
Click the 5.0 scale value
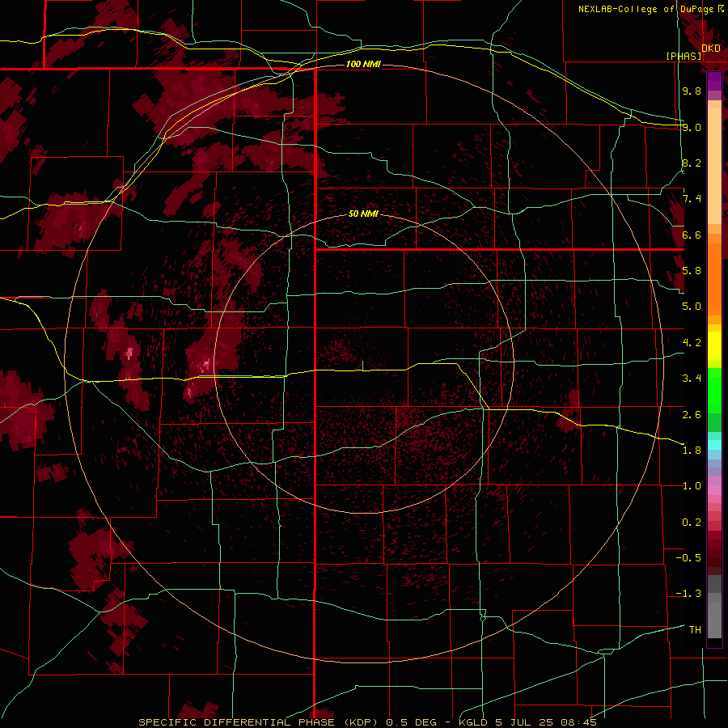pyautogui.click(x=692, y=307)
